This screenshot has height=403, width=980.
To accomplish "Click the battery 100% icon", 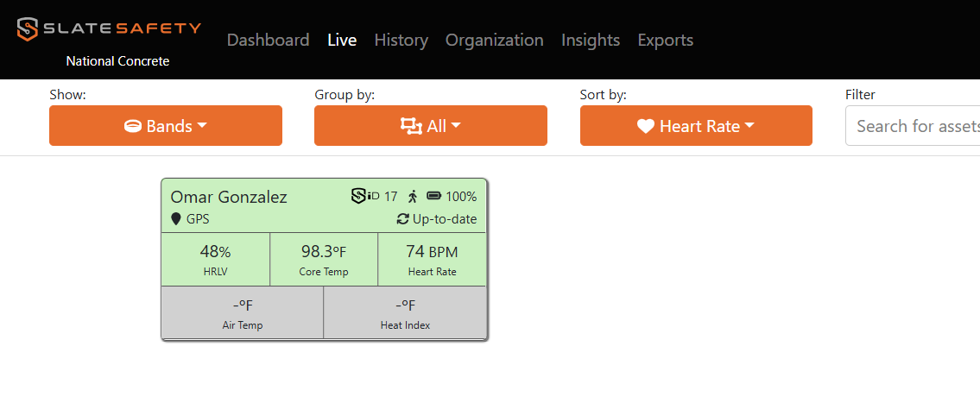I will 433,196.
